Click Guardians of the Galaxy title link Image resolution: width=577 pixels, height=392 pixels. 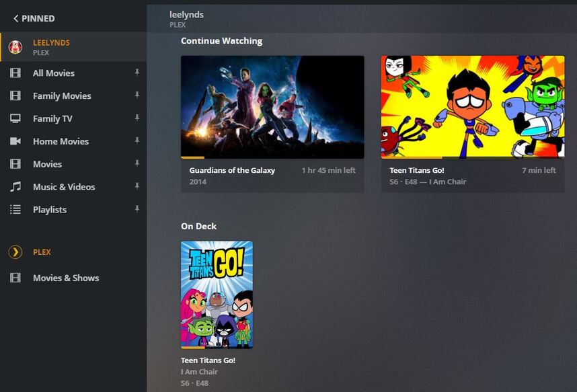[232, 170]
